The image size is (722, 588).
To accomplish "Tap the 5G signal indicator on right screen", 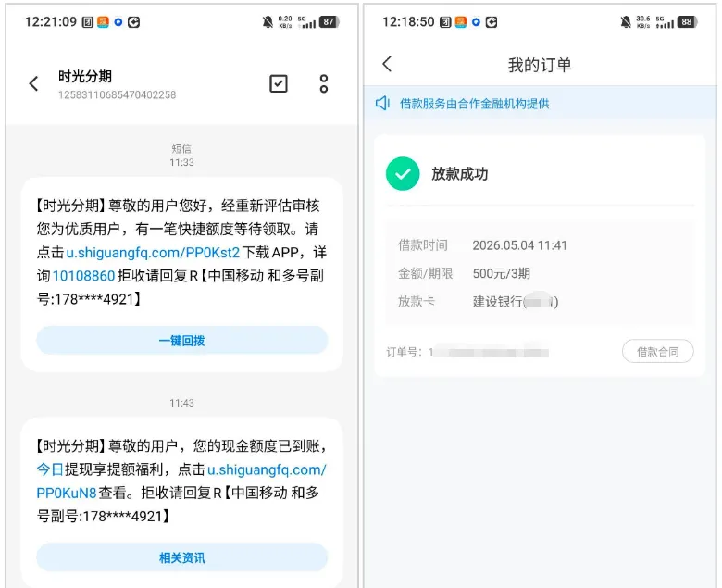I will tap(665, 21).
